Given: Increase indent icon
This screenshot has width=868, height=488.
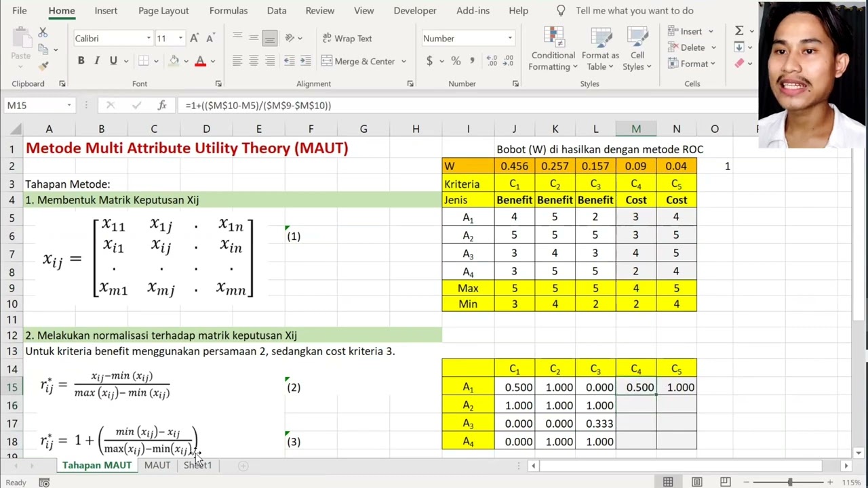Looking at the screenshot, I should click(x=305, y=61).
